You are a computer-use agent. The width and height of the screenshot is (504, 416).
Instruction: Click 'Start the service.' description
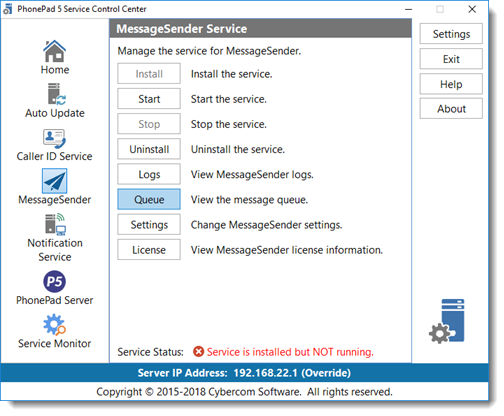coord(229,99)
